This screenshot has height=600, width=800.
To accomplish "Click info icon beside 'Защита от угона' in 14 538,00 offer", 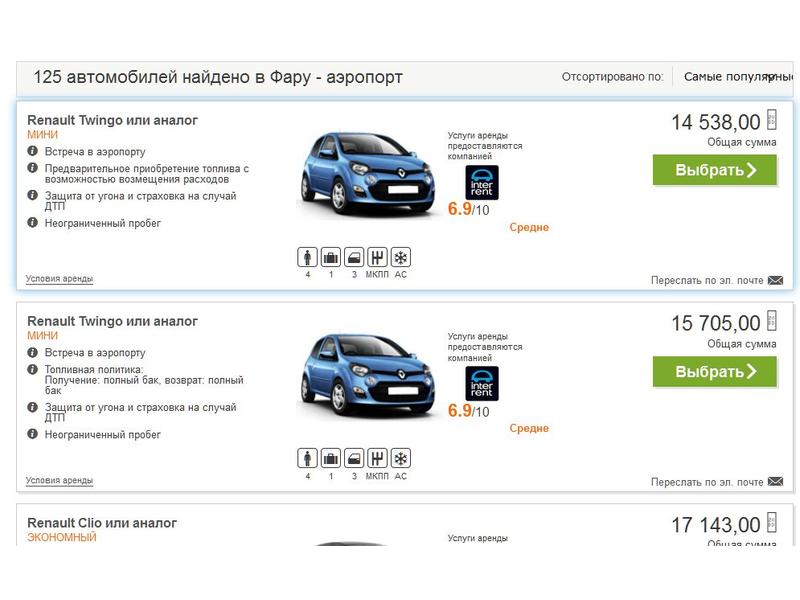I will (33, 195).
